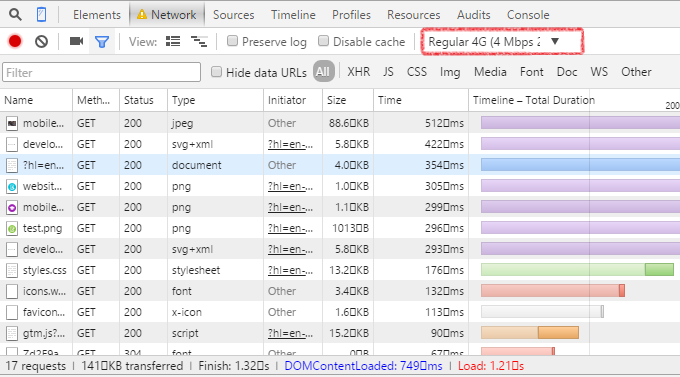The width and height of the screenshot is (680, 377).
Task: Click the green styles.css timeline bar
Action: click(577, 270)
